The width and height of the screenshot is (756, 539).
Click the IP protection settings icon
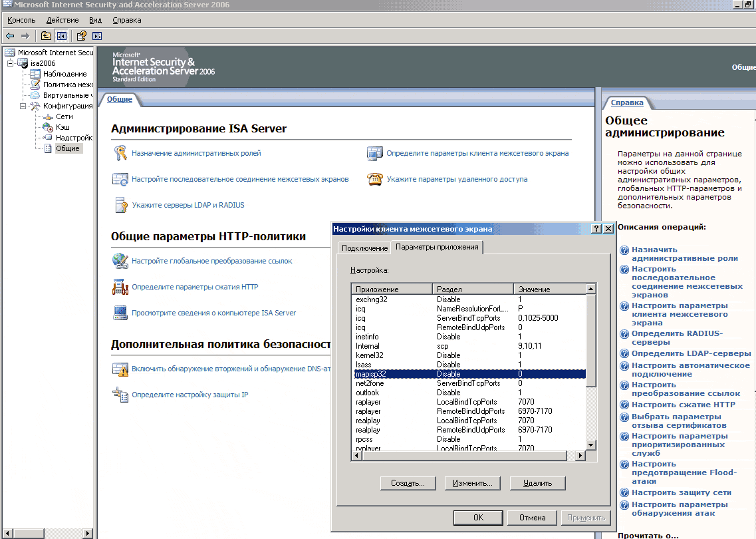120,395
